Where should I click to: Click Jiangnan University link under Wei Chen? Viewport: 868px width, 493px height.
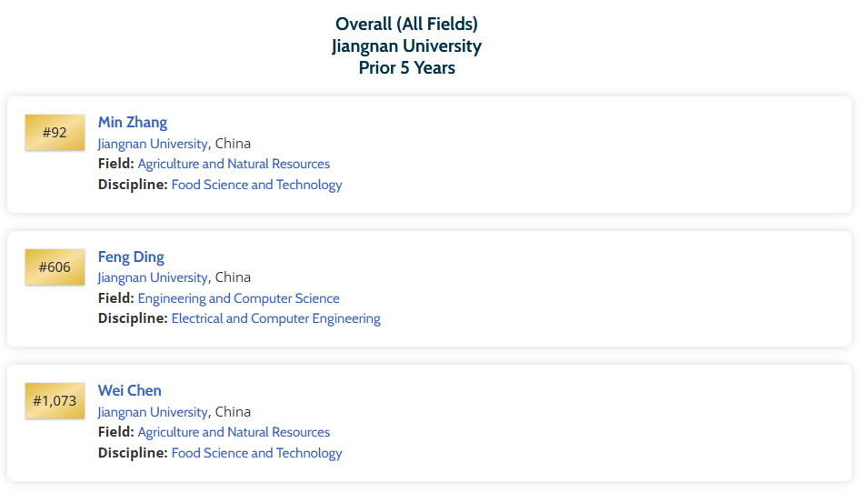click(153, 412)
